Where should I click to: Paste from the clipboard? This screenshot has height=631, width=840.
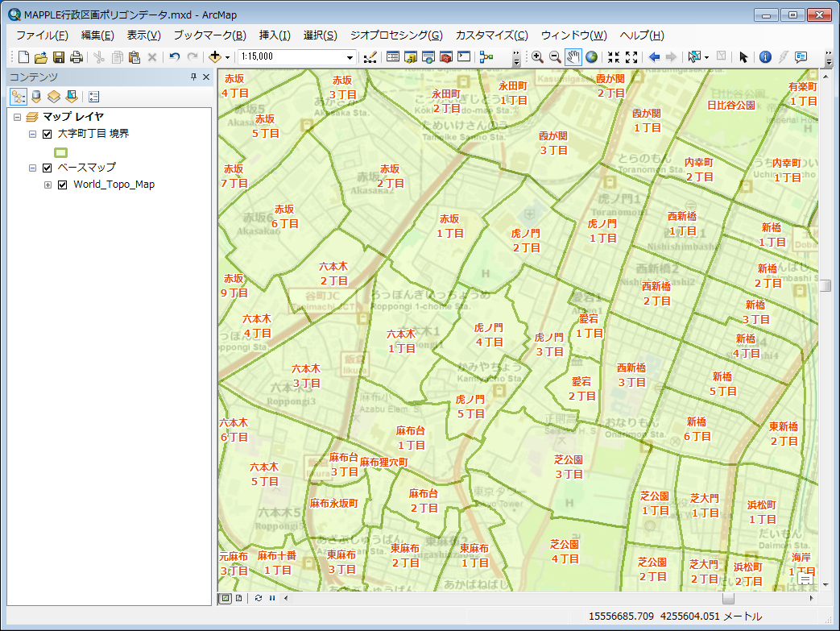(x=134, y=57)
